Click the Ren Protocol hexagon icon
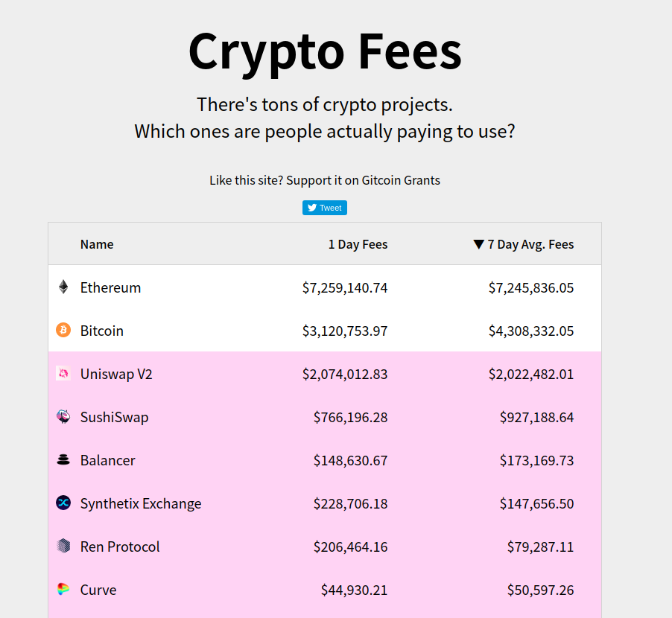 pyautogui.click(x=64, y=547)
